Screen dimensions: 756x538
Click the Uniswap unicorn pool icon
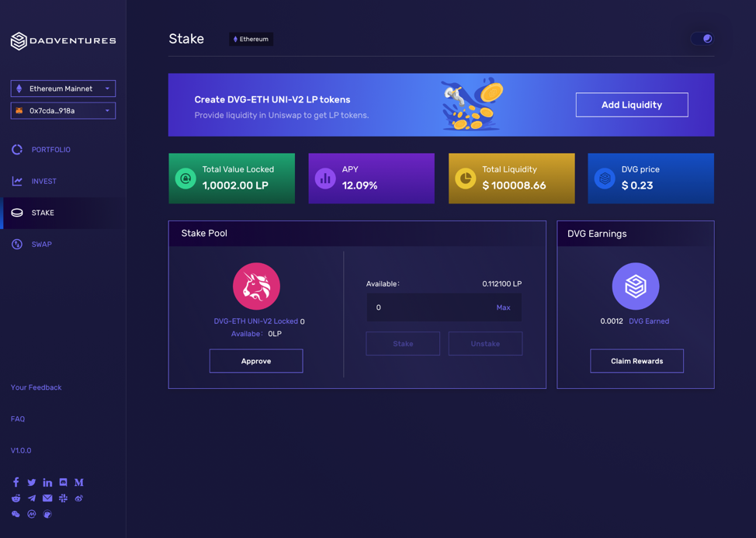pyautogui.click(x=256, y=286)
